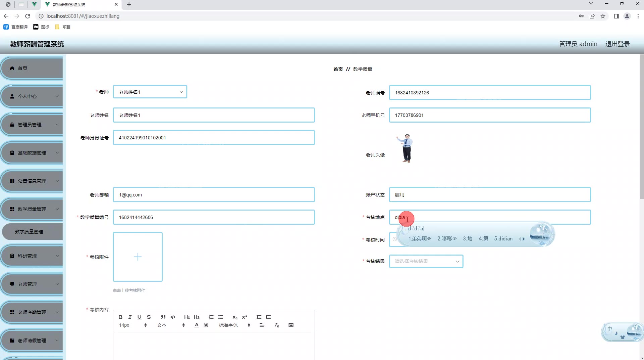
Task: Toggle italic formatting in the editor
Action: [130, 317]
